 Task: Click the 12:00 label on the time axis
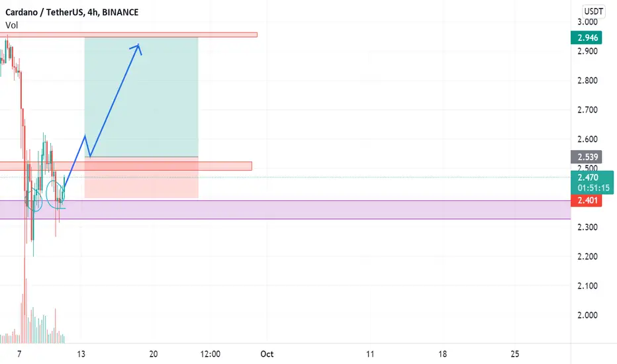tap(210, 354)
